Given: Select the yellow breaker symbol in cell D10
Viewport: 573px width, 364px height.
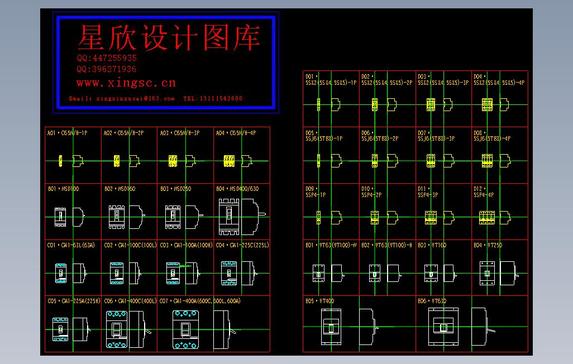Looking at the screenshot, I should pos(375,217).
